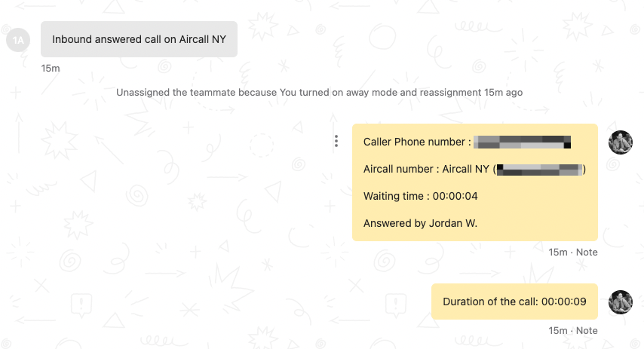
Task: Select the Inbound answered call message bubble
Action: [x=139, y=39]
